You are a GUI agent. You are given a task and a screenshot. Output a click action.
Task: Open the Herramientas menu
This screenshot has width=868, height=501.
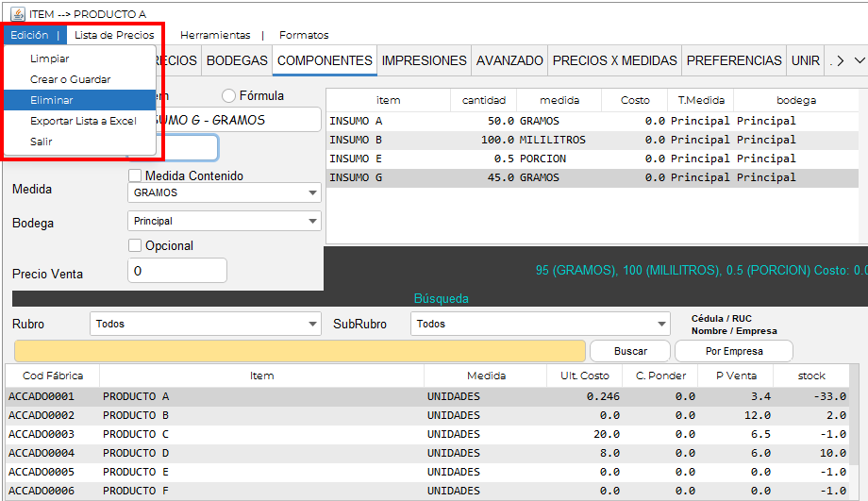click(x=215, y=35)
